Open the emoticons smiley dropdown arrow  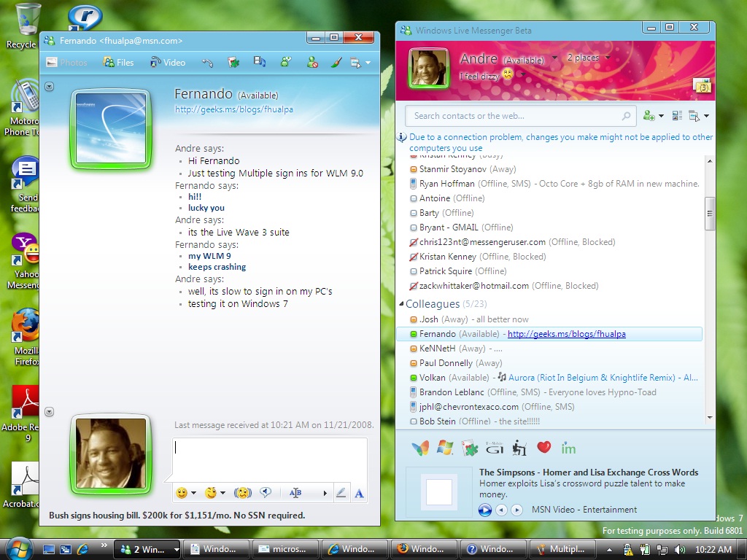click(193, 494)
